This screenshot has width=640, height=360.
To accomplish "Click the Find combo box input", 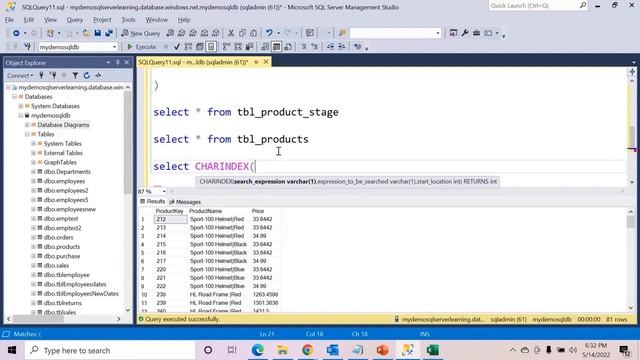I will (392, 33).
